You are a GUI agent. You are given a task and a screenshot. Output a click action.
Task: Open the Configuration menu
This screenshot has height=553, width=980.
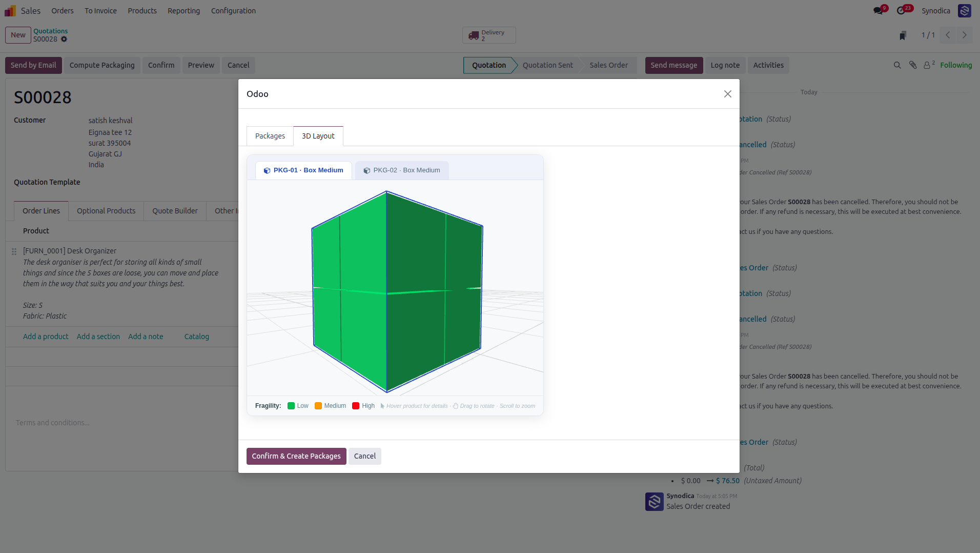click(233, 11)
